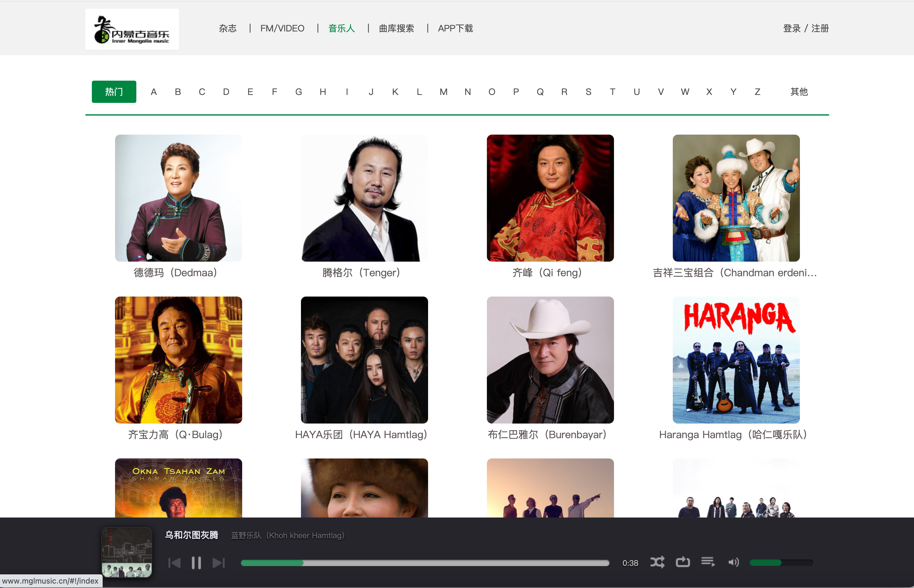Viewport: 914px width, 588px height.
Task: Seek within the song progress bar
Action: 424,563
